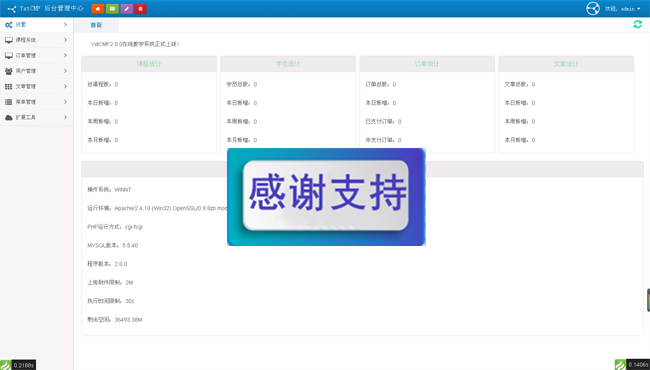Click the YztCMF 2.0.0 launch announcement text
The image size is (650, 370).
point(135,44)
